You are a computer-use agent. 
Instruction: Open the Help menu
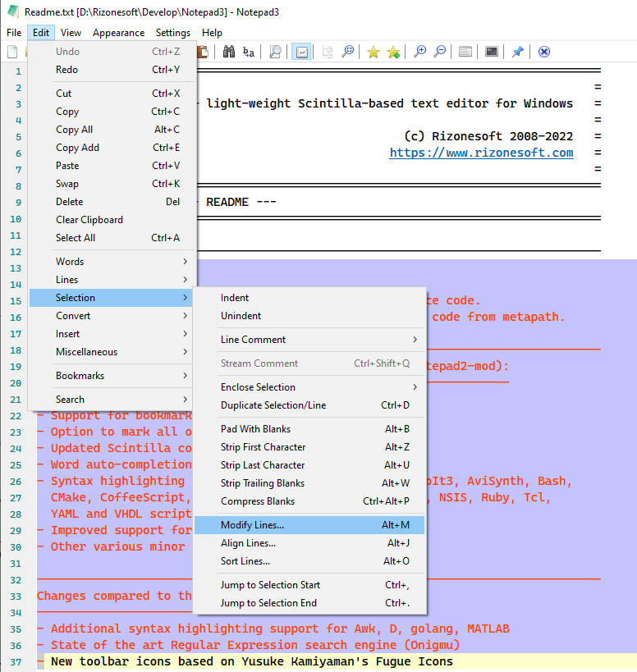[212, 33]
